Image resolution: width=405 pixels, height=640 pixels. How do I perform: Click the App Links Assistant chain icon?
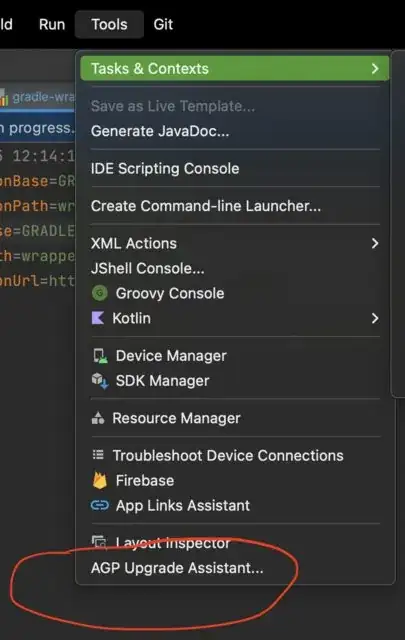coord(100,505)
